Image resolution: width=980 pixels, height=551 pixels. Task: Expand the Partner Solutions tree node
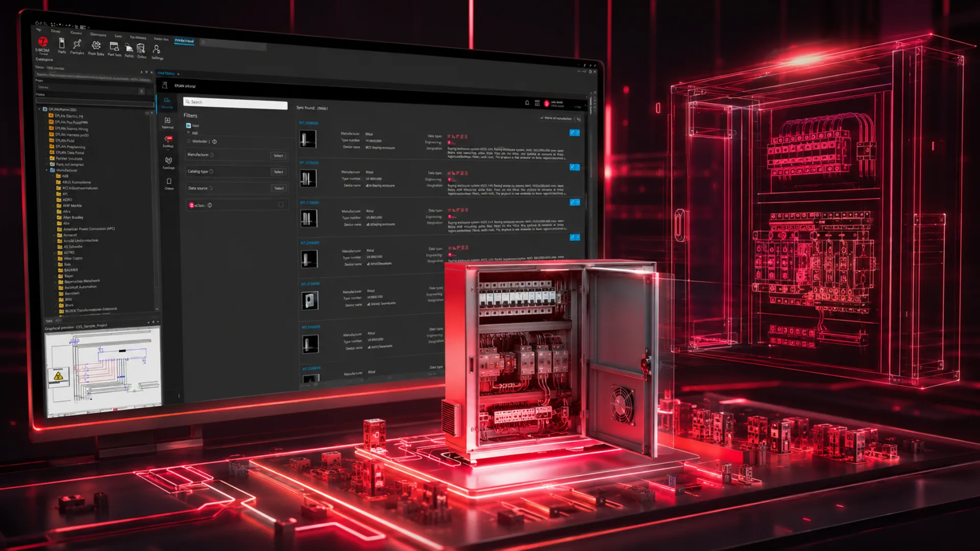(46, 158)
